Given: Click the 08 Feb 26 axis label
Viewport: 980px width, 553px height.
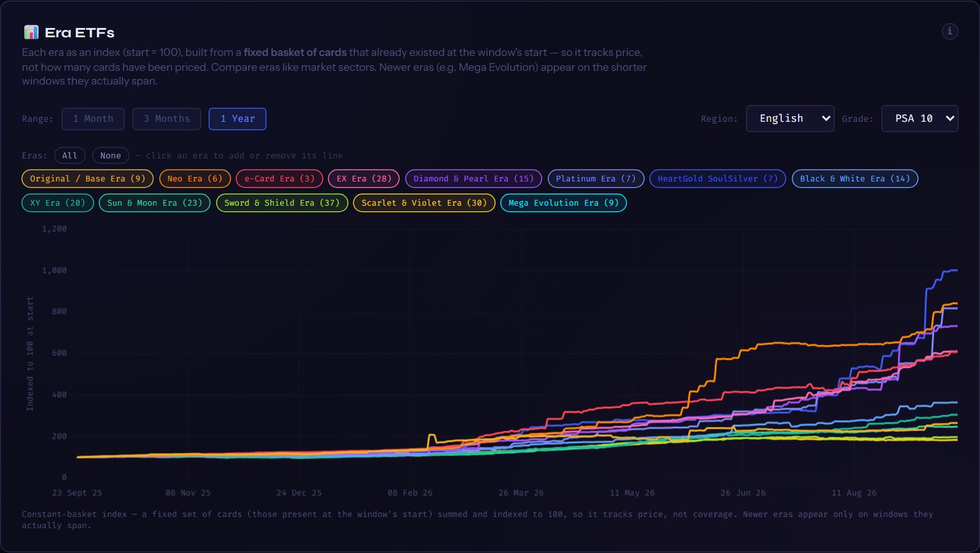Looking at the screenshot, I should click(410, 493).
